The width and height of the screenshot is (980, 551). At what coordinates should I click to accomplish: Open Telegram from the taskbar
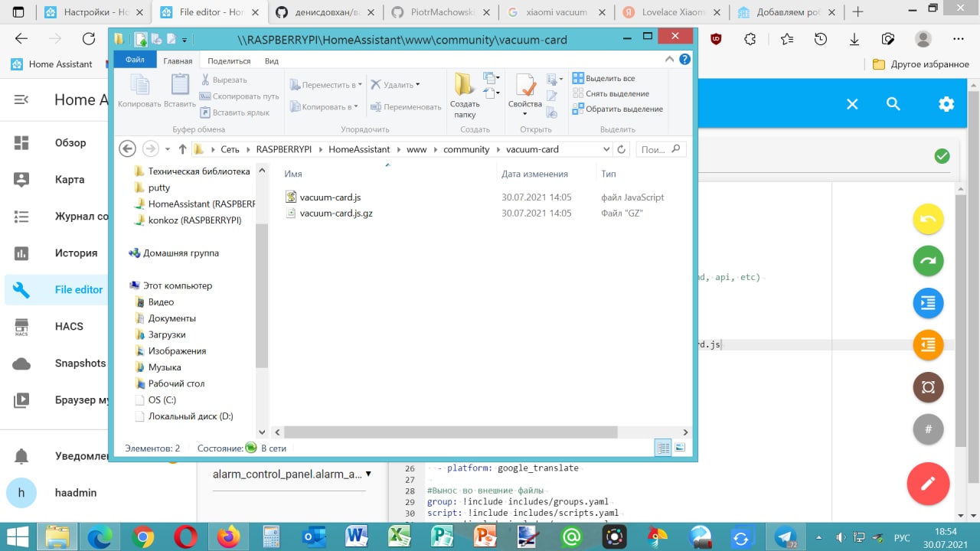[786, 537]
